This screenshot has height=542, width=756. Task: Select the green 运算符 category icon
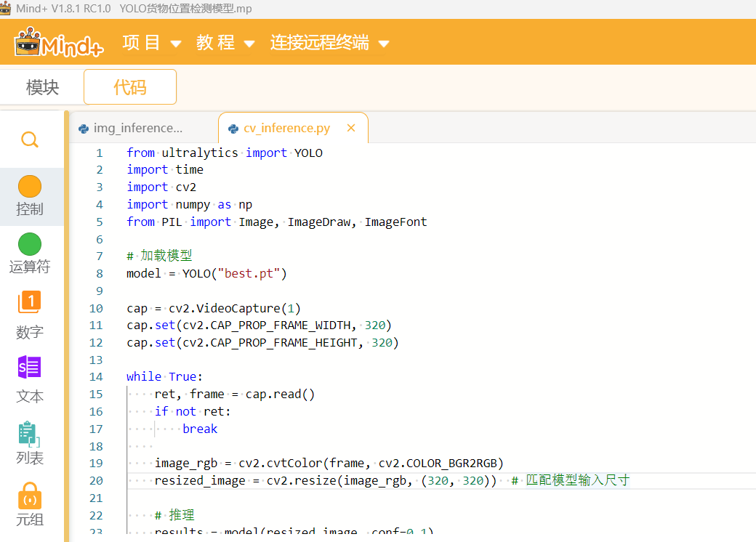click(30, 244)
